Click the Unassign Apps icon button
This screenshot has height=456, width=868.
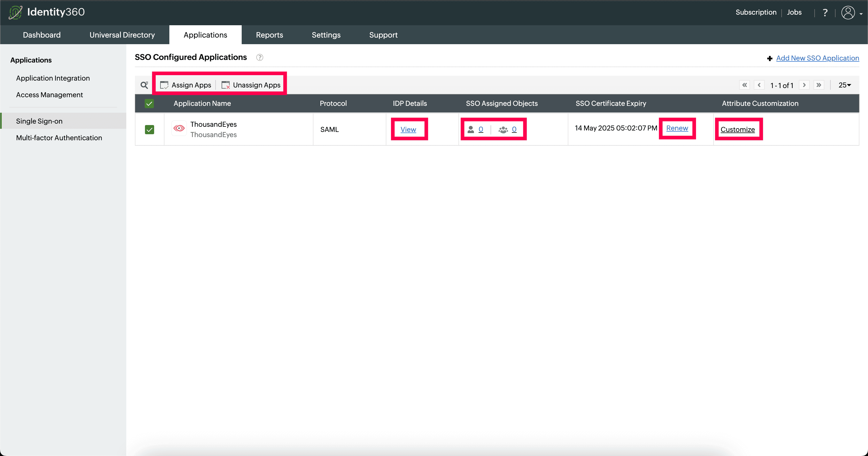tap(251, 85)
